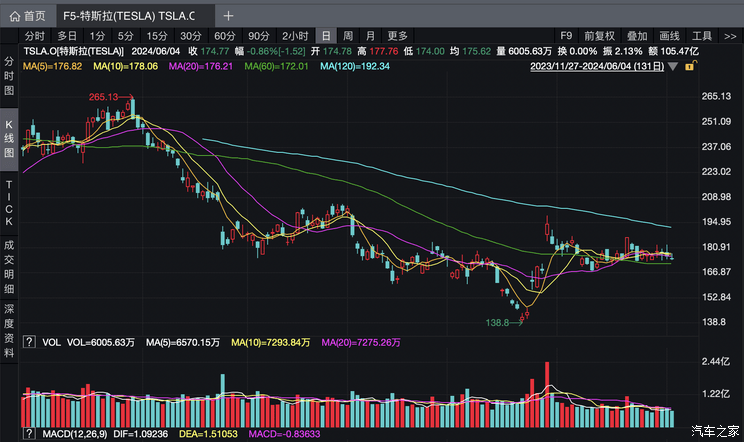Image resolution: width=744 pixels, height=442 pixels.
Task: Open the 前复权 adjustment dropdown
Action: 599,36
